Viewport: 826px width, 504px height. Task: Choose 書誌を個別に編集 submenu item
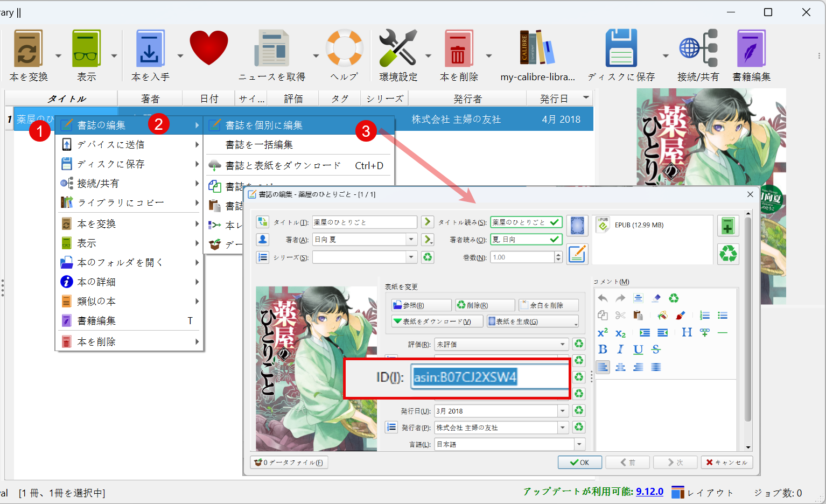[x=299, y=125]
